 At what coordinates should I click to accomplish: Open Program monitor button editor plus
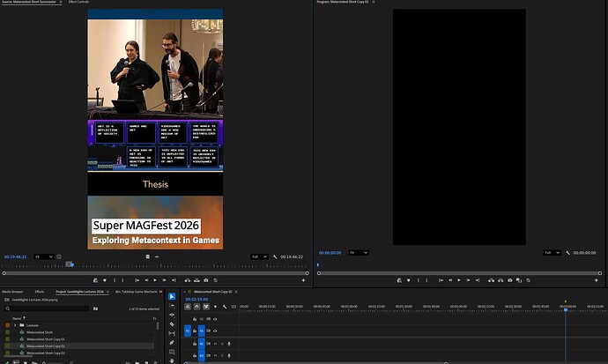tap(596, 280)
